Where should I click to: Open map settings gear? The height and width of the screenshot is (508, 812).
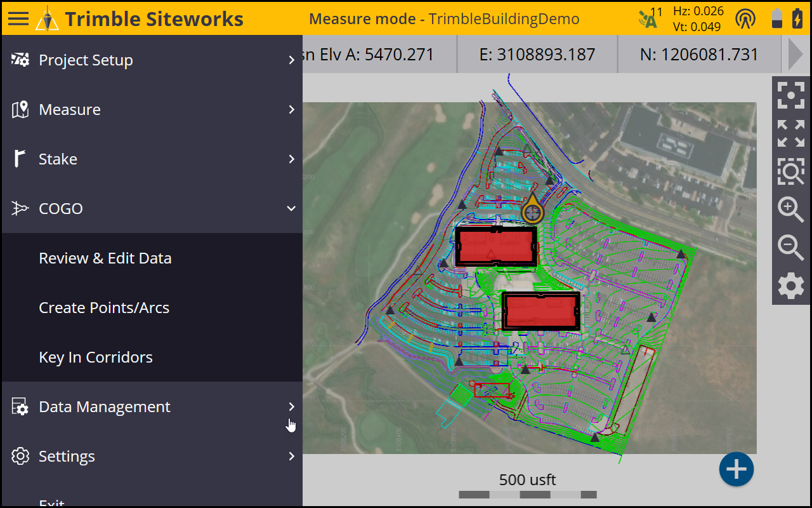(791, 286)
